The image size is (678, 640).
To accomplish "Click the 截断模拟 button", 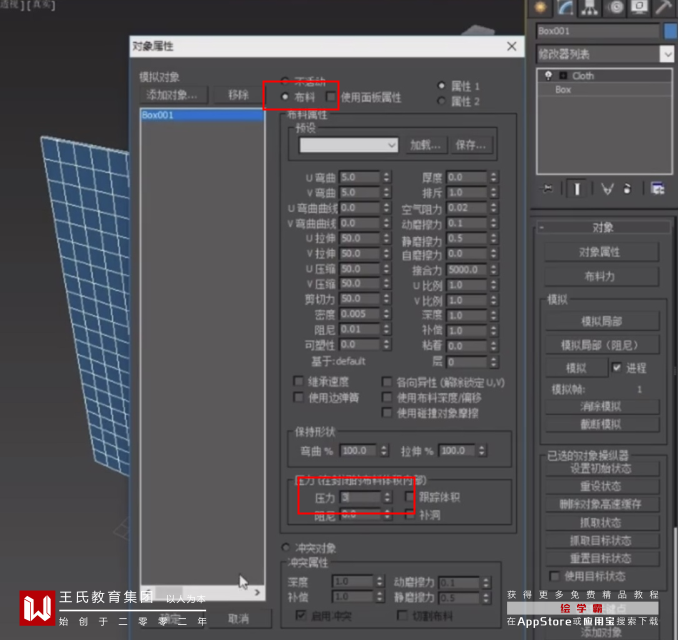I will tap(601, 424).
